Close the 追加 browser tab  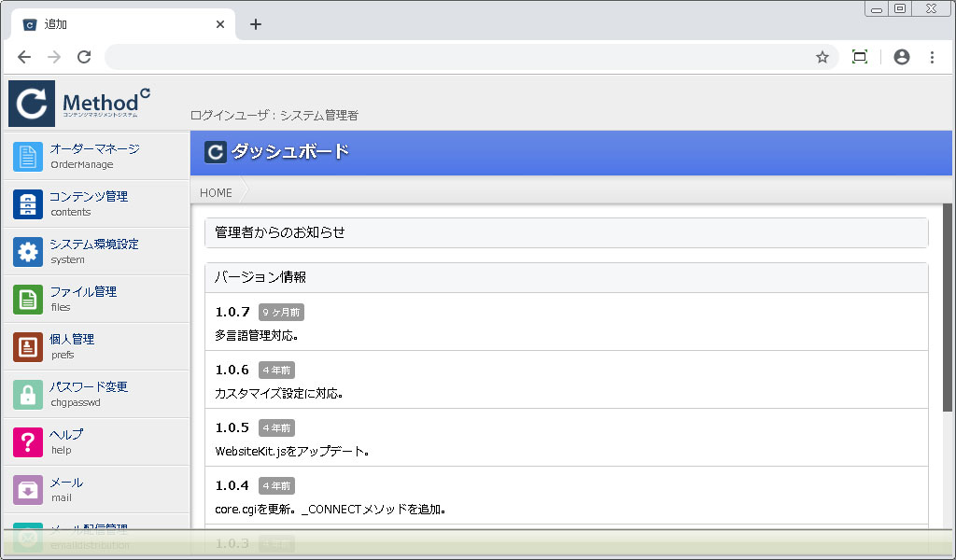[220, 24]
